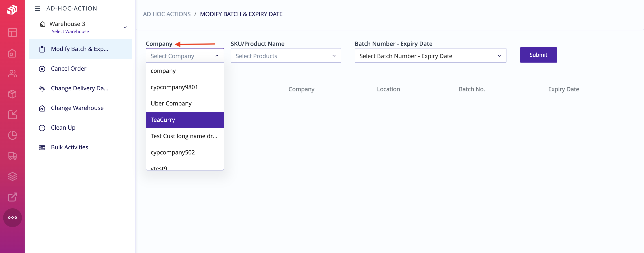This screenshot has height=253, width=644.
Task: Click the circled X Cancel Order icon
Action: pyautogui.click(x=42, y=69)
